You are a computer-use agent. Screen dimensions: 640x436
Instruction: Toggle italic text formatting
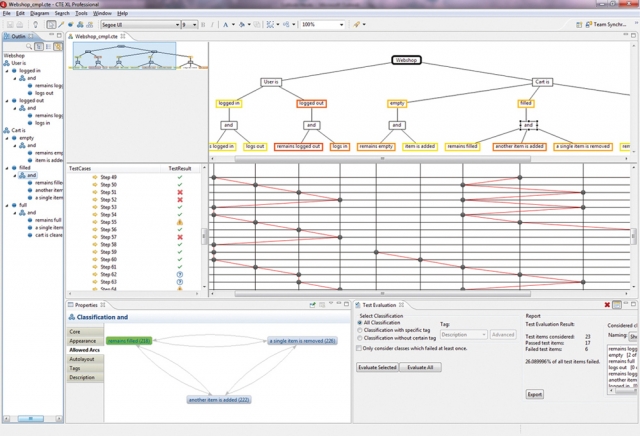point(212,24)
